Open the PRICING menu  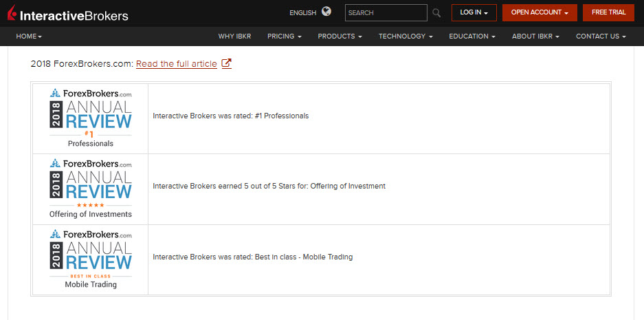point(284,36)
